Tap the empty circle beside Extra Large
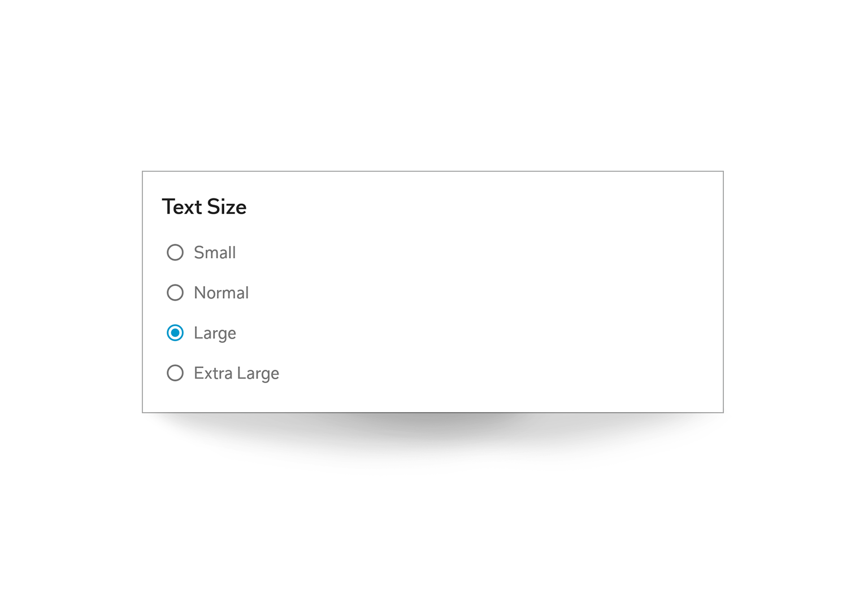 [175, 373]
